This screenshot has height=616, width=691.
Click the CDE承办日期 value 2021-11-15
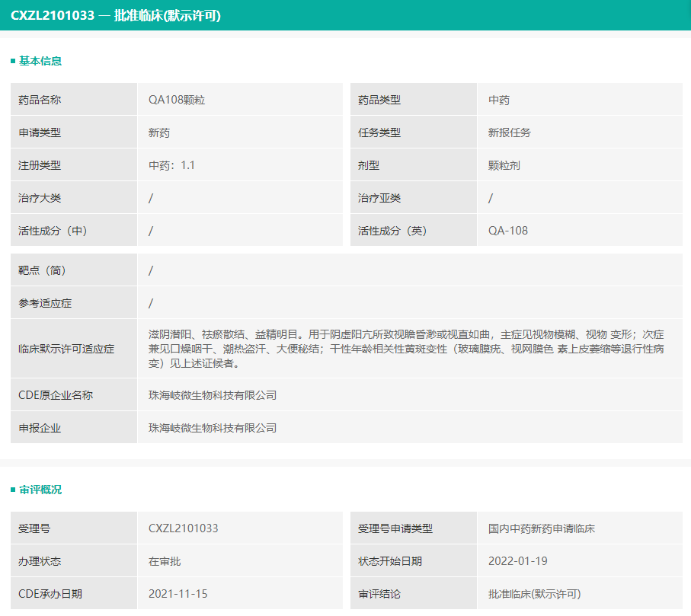[178, 594]
